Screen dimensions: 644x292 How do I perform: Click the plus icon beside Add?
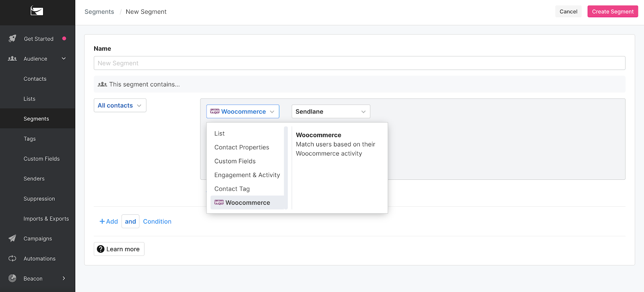click(102, 221)
